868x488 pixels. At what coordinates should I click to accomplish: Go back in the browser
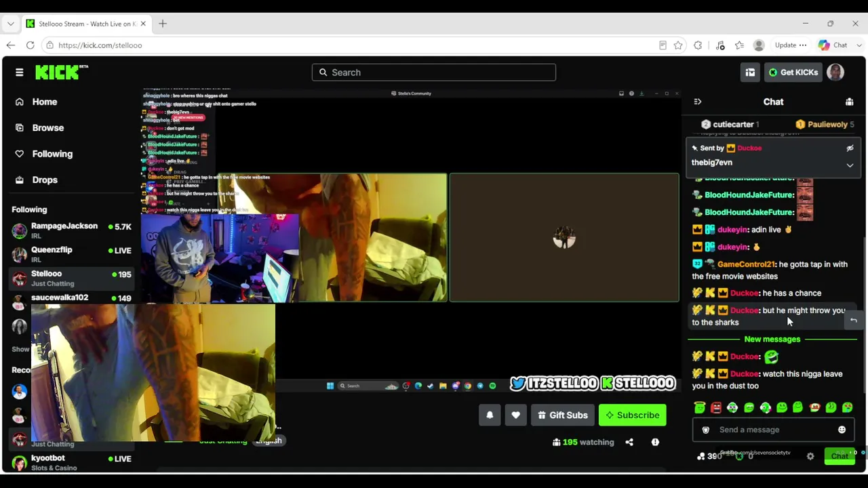10,45
